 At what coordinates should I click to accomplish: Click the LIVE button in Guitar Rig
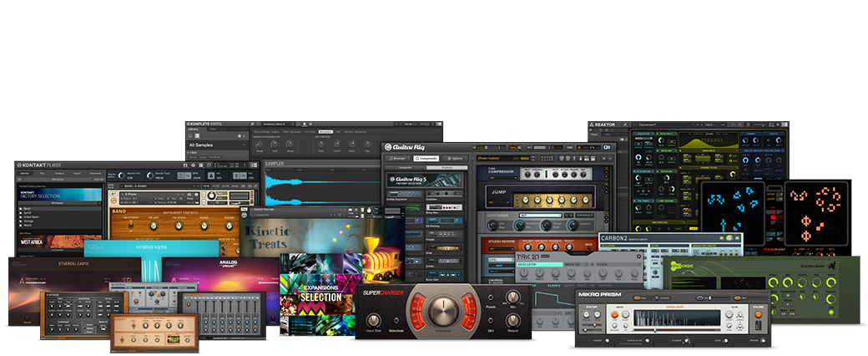click(569, 148)
